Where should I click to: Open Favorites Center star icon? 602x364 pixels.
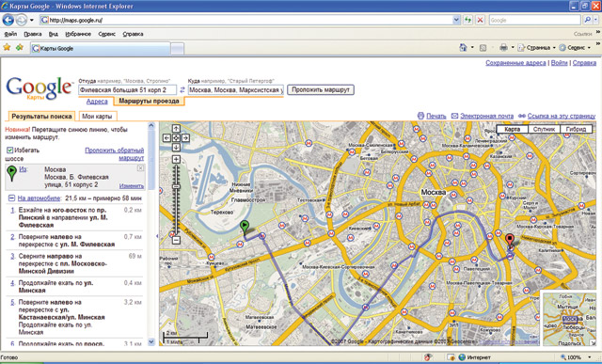click(7, 47)
